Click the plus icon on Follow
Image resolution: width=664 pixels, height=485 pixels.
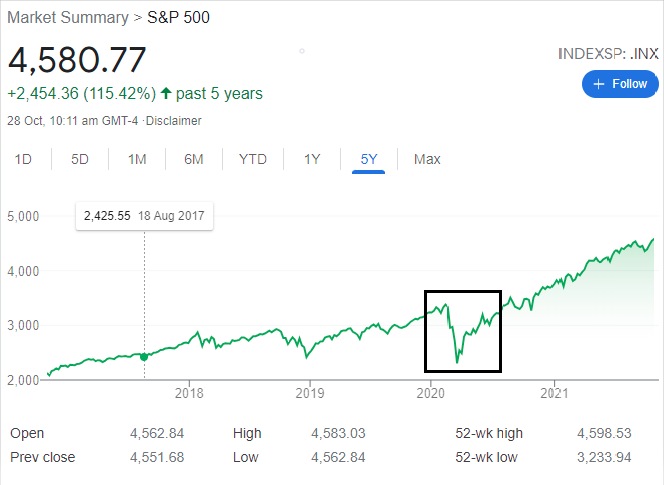coord(599,84)
